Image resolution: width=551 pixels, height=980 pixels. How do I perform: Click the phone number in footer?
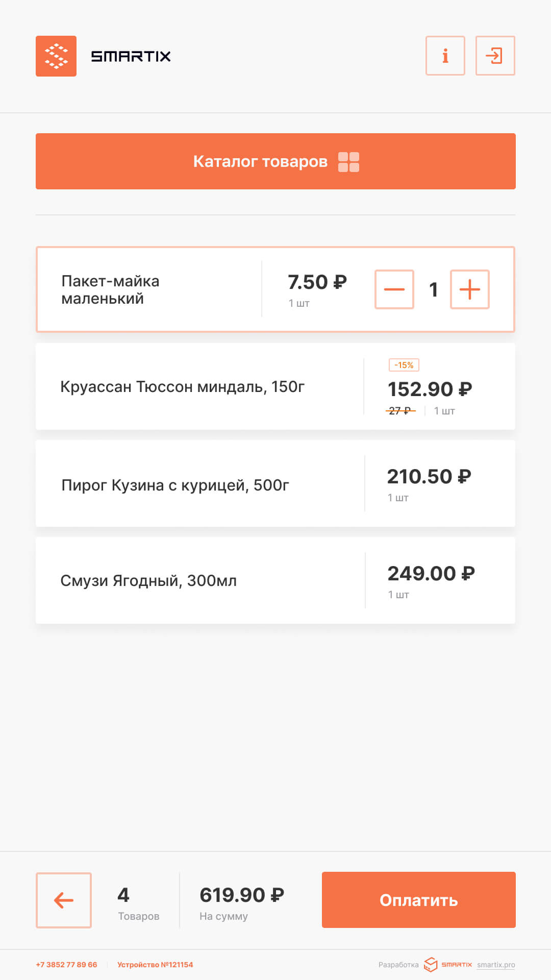coord(66,965)
